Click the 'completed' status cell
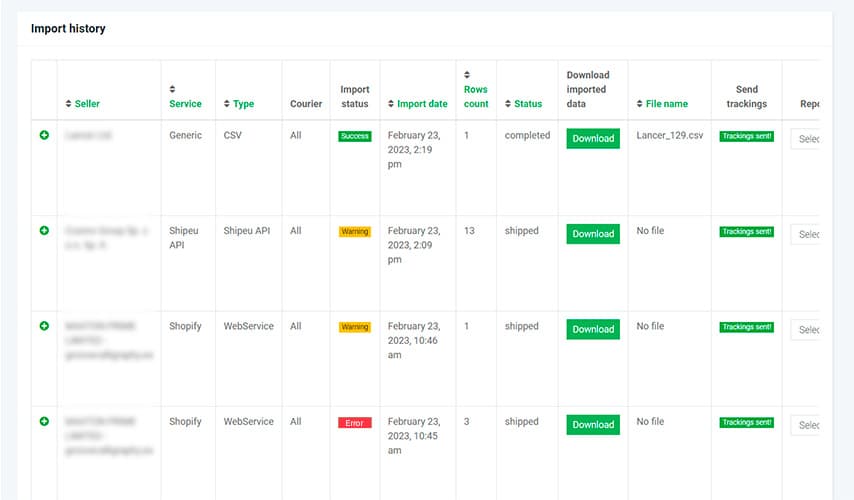 pyautogui.click(x=527, y=135)
